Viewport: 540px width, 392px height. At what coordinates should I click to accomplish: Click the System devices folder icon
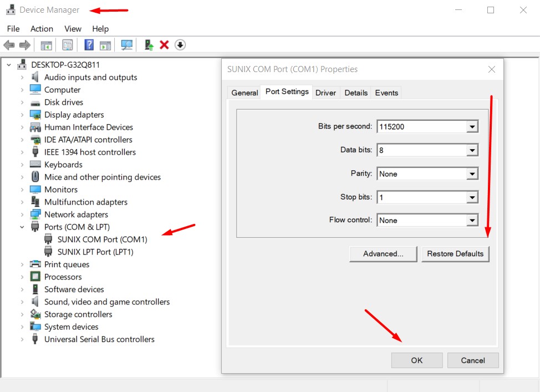(35, 327)
